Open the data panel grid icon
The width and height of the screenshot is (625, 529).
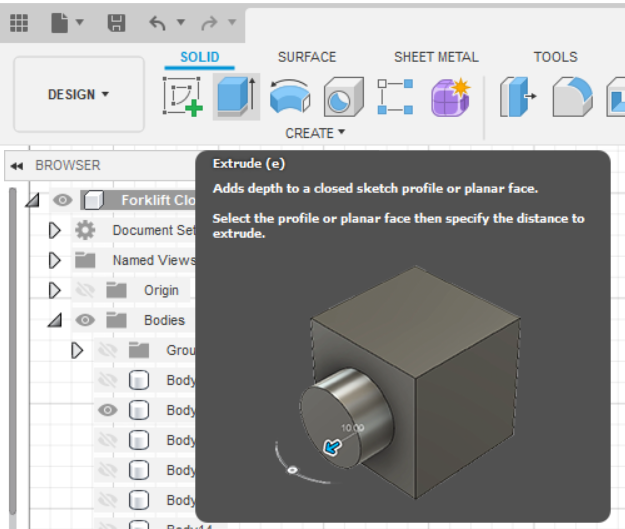tap(19, 23)
